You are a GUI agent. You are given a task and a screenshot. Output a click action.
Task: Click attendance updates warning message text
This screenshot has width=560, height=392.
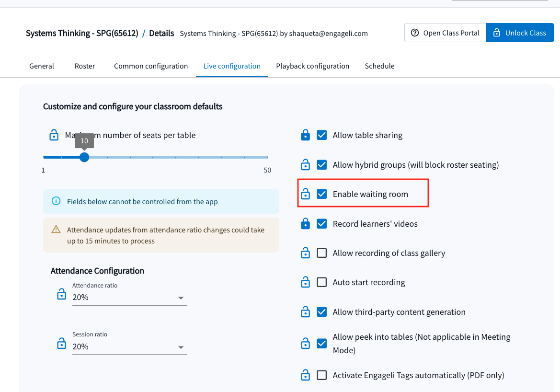[166, 235]
